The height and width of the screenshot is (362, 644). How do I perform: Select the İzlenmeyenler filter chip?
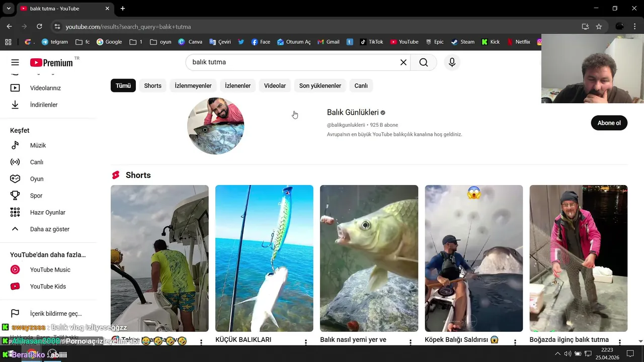point(193,85)
